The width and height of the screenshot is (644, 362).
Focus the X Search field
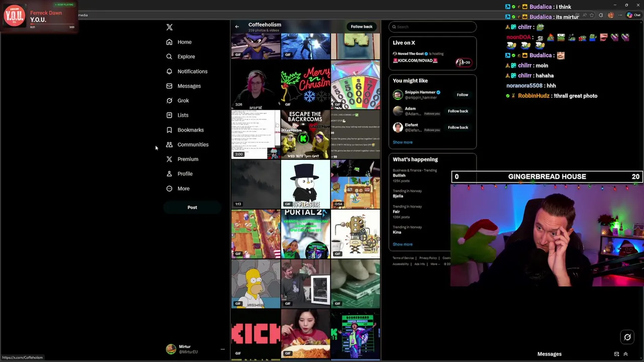(432, 27)
